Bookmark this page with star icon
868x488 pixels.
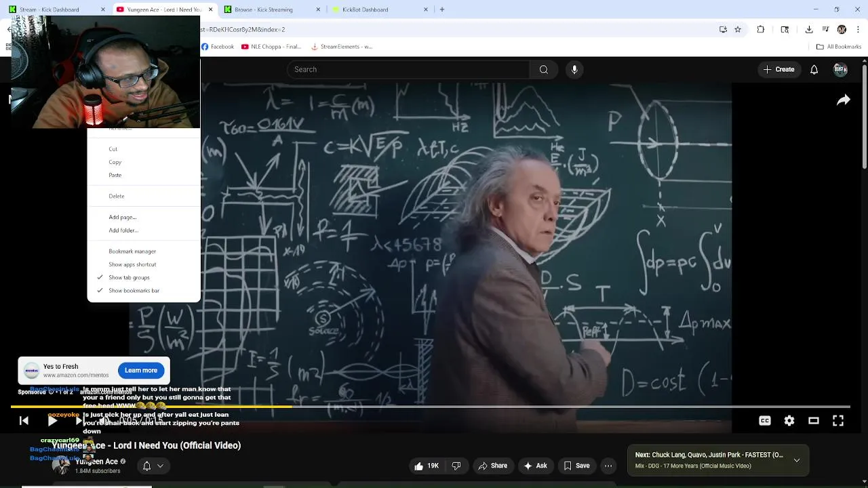coord(738,29)
